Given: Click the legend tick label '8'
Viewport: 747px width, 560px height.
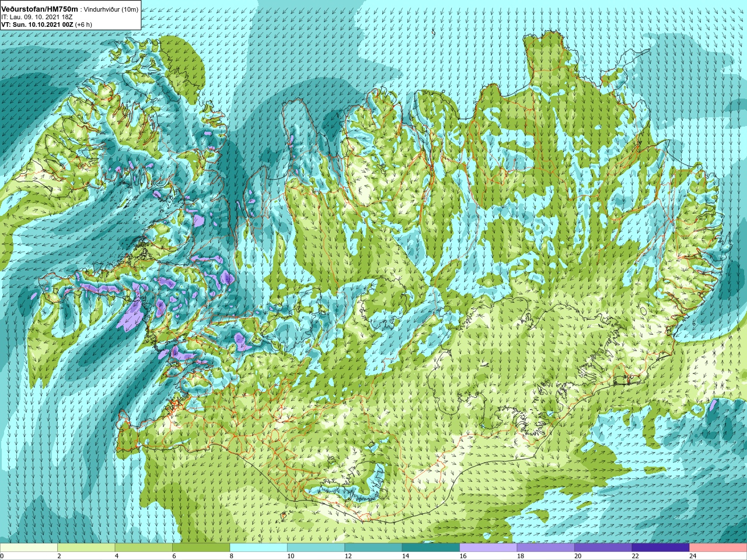Looking at the screenshot, I should 232,556.
